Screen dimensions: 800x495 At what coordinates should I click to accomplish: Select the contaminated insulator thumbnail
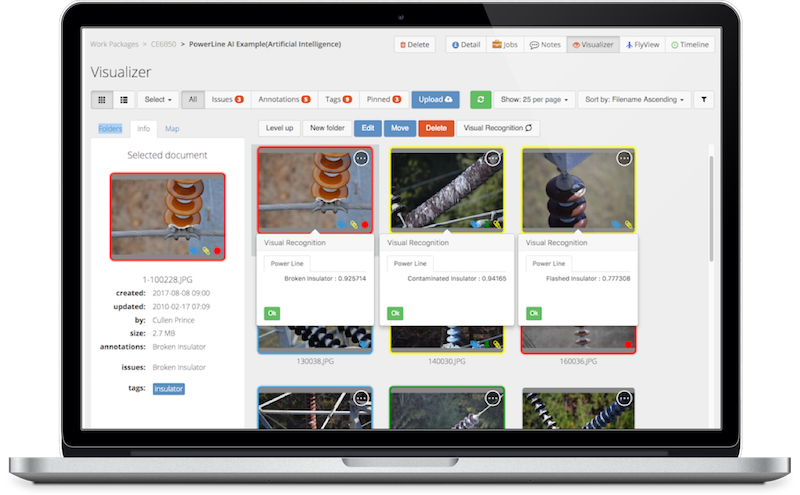[x=446, y=190]
